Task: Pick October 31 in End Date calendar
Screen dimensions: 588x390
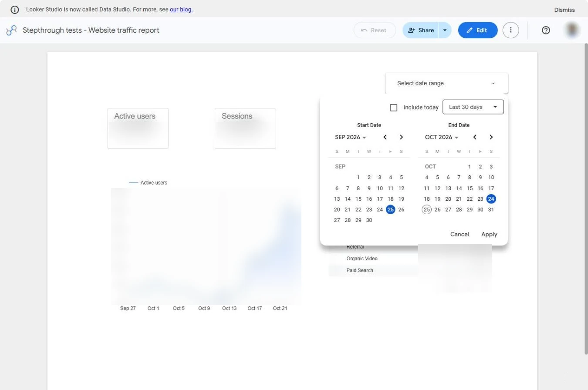Action: [491, 209]
